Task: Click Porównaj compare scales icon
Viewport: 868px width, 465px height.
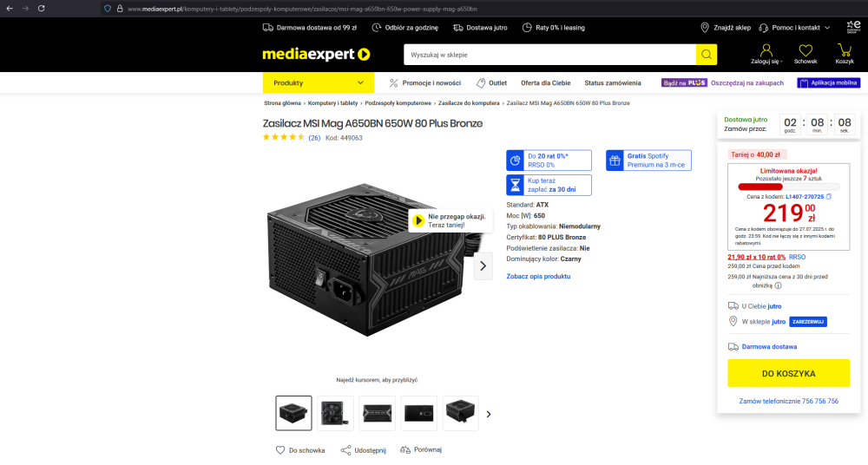Action: coord(405,449)
